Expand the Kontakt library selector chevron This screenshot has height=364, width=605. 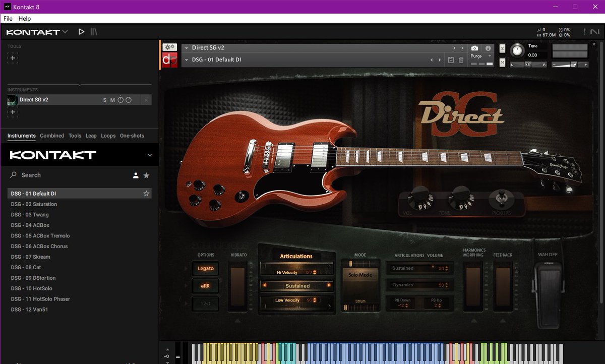pos(150,155)
